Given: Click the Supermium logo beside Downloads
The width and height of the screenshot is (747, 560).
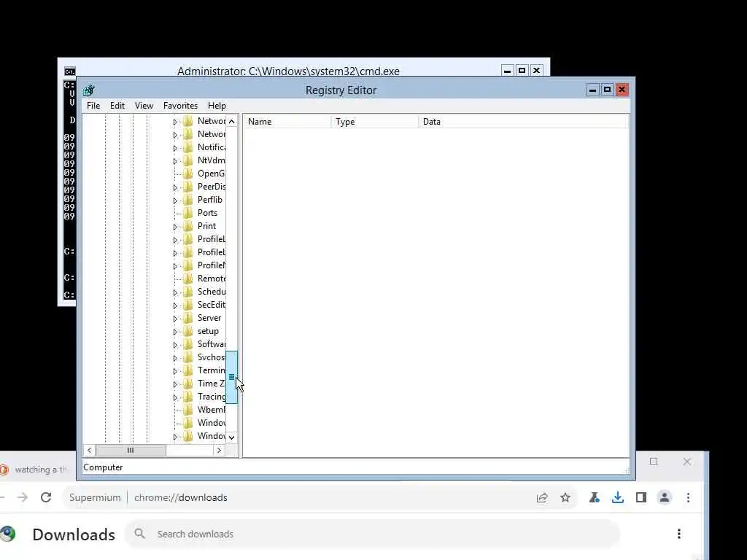Looking at the screenshot, I should tap(7, 534).
